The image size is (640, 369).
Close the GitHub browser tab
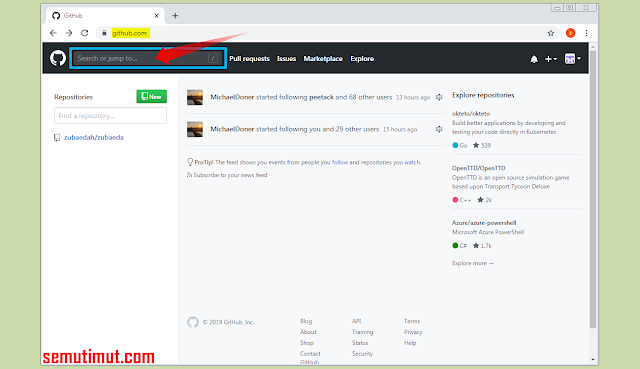156,16
